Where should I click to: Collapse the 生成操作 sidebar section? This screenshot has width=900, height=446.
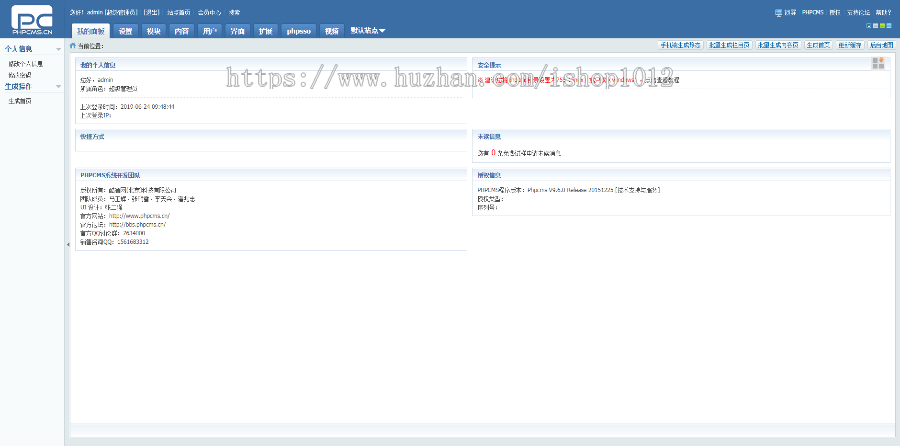click(x=58, y=87)
